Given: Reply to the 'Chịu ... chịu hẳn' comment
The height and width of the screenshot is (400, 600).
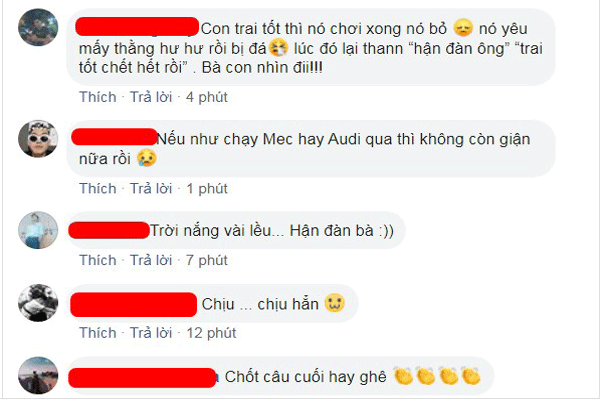Looking at the screenshot, I should (x=151, y=333).
